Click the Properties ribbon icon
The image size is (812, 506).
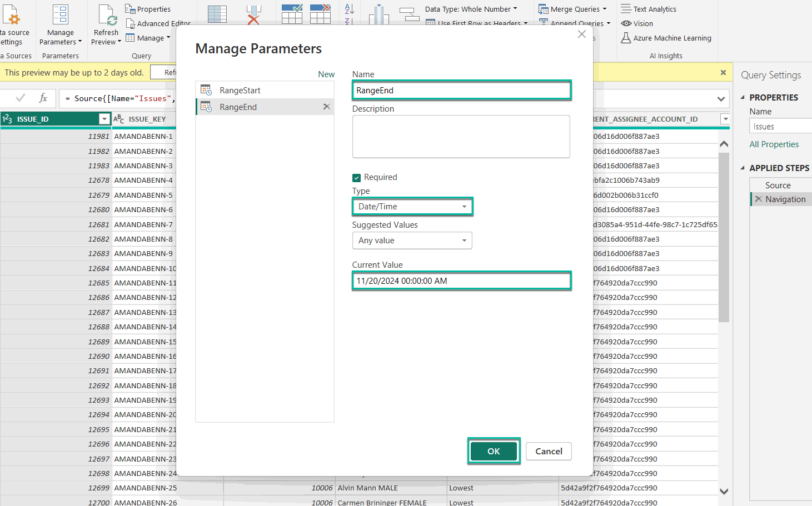point(131,9)
